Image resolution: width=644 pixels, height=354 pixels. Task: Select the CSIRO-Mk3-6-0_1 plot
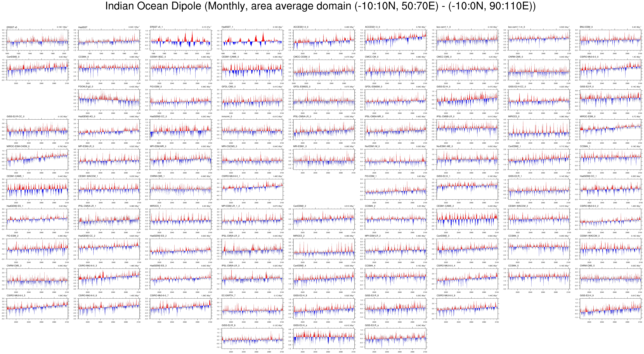pos(252,189)
